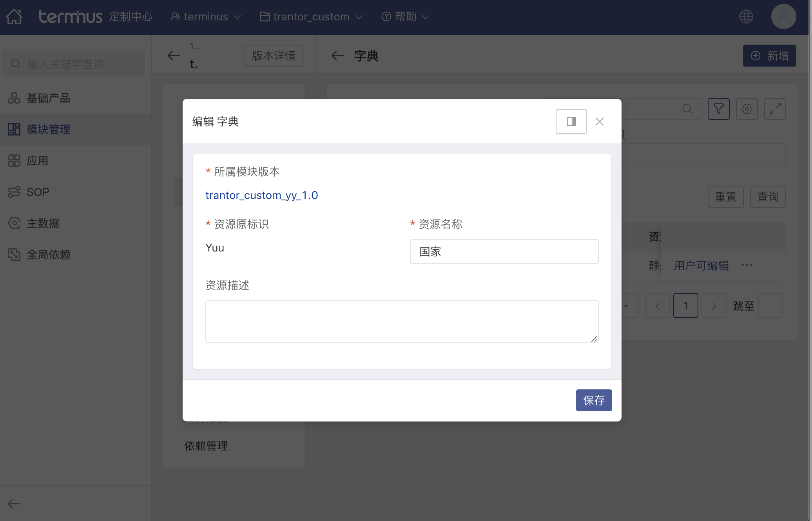Open SOP in the sidebar
This screenshot has width=812, height=521.
tap(76, 192)
